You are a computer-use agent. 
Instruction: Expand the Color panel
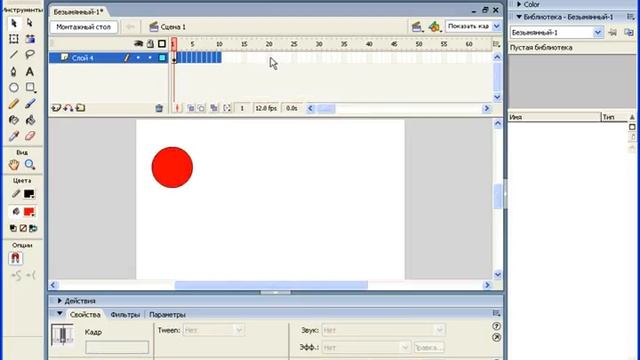point(519,4)
